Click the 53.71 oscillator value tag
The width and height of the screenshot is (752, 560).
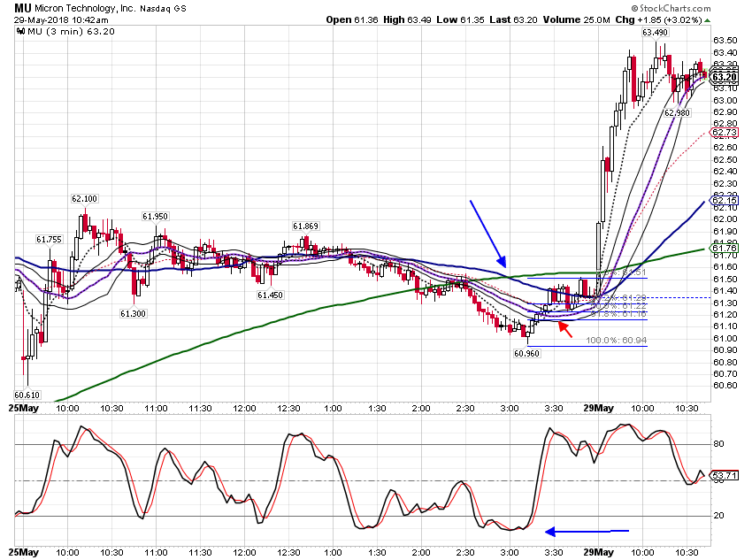pos(725,475)
